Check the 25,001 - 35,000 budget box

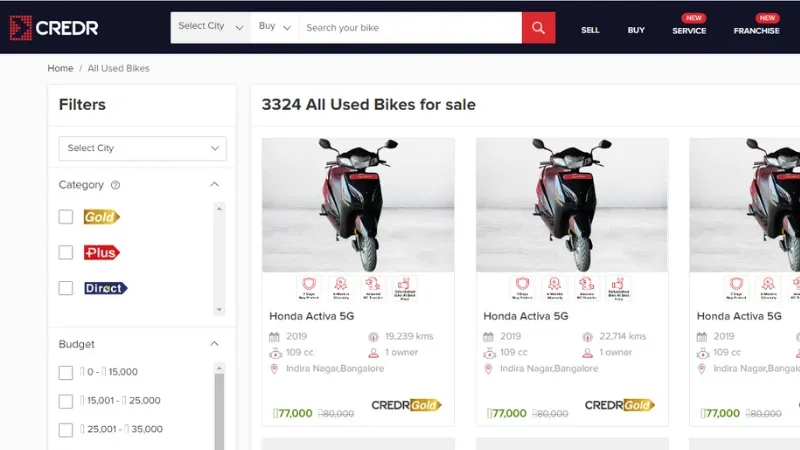click(66, 430)
